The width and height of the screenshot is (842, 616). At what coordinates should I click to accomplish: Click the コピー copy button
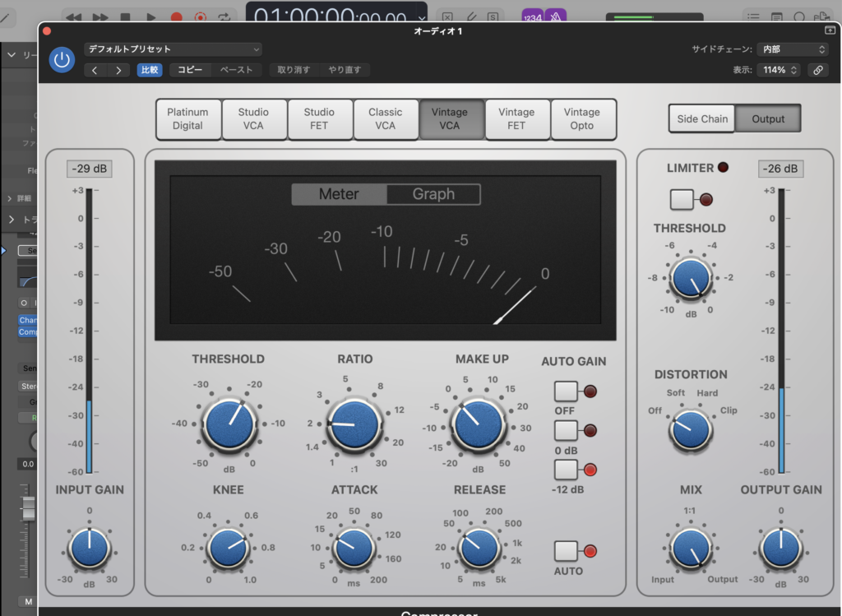[x=190, y=70]
